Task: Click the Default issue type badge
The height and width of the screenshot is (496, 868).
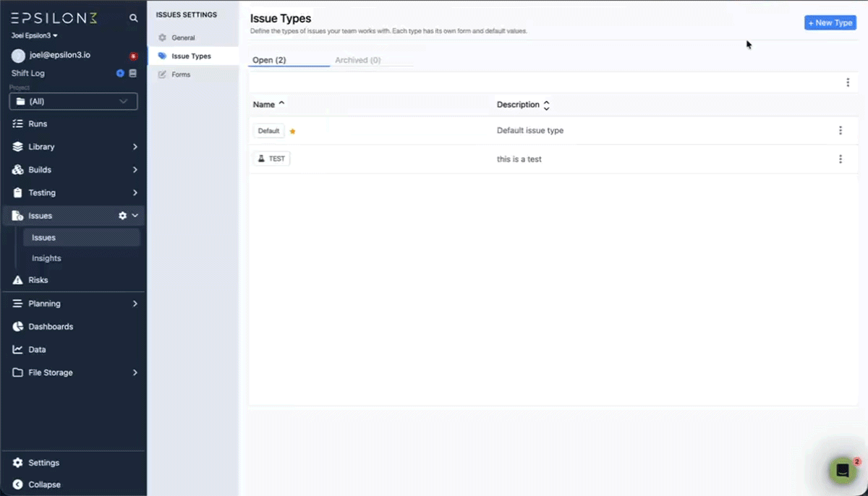Action: tap(268, 131)
